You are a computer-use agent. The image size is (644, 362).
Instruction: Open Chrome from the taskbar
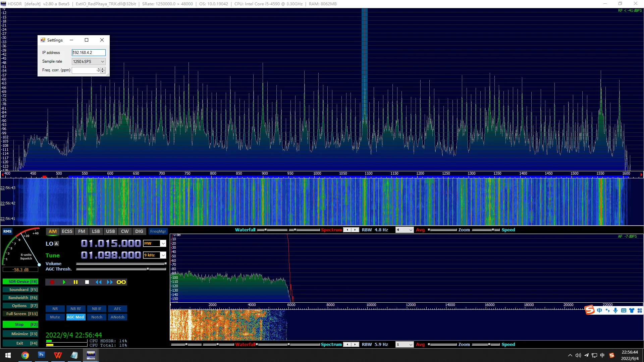25,355
